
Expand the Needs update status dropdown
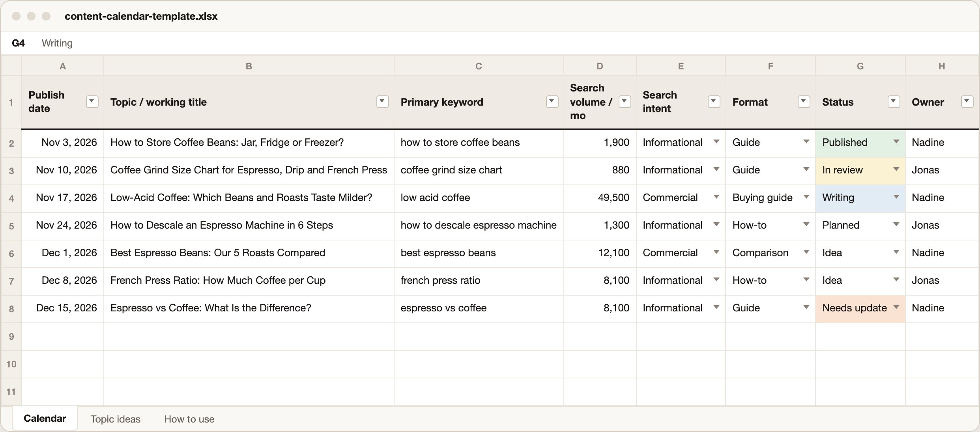pyautogui.click(x=896, y=307)
